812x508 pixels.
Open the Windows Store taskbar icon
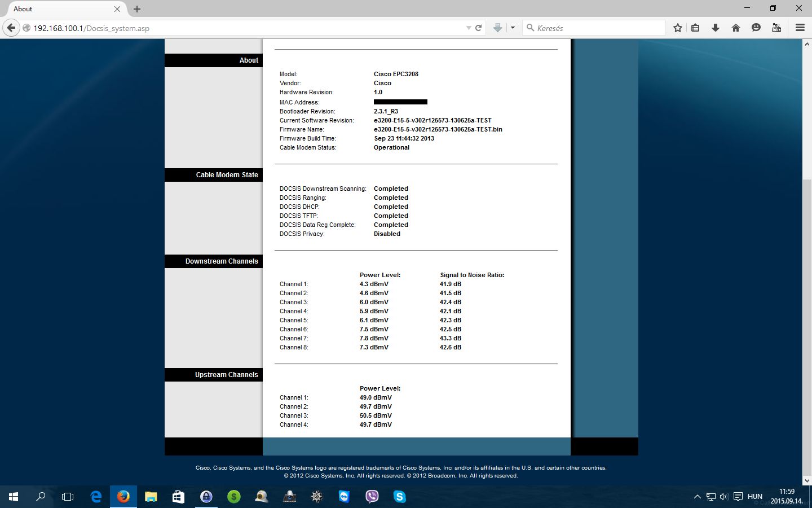point(178,497)
